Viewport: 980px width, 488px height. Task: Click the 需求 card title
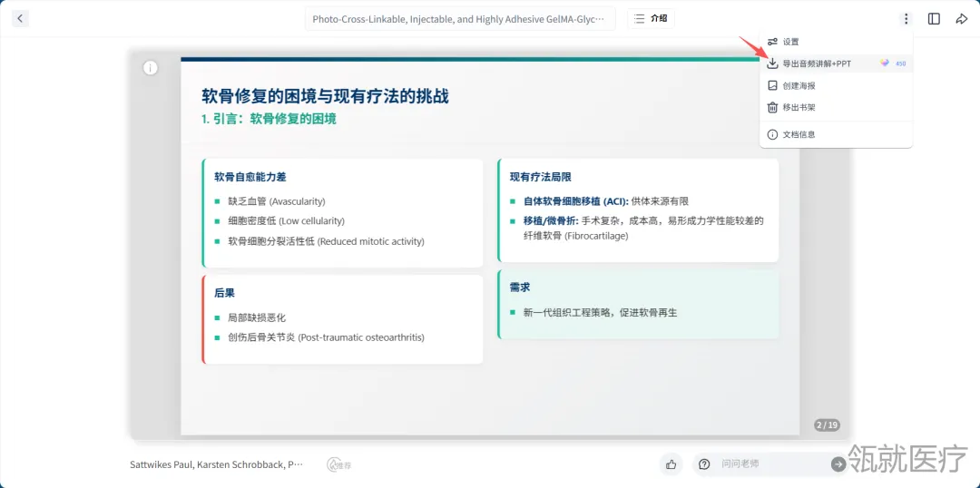520,288
